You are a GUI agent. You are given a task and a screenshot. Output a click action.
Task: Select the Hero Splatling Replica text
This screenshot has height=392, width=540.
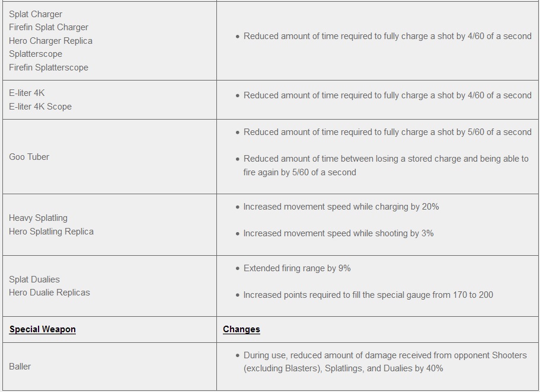tap(51, 232)
